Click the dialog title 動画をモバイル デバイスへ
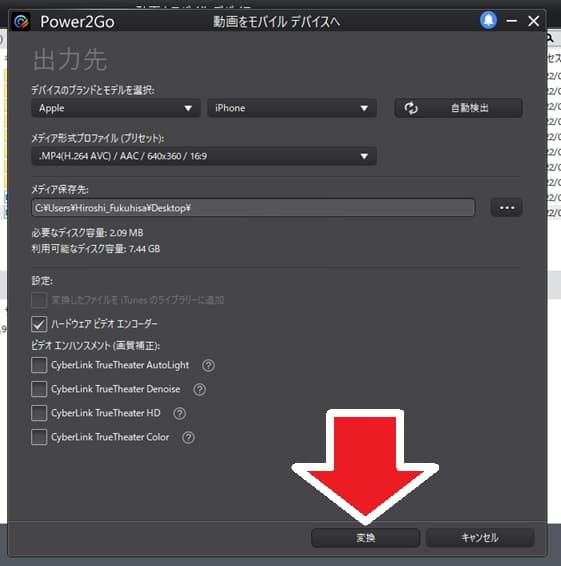This screenshot has height=566, width=561. [x=276, y=22]
